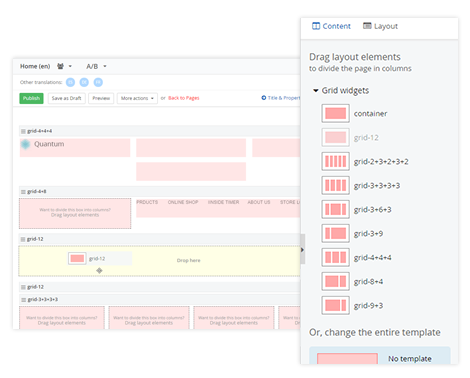Click the container label text

370,114
